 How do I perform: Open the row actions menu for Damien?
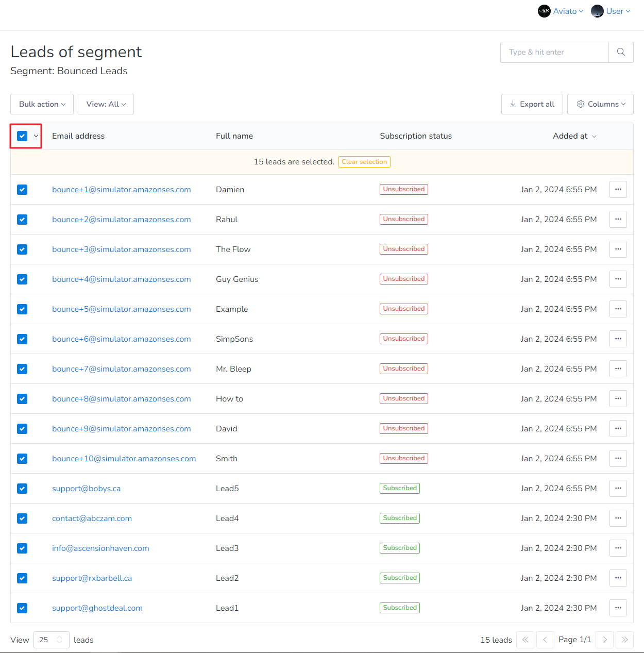(x=618, y=189)
